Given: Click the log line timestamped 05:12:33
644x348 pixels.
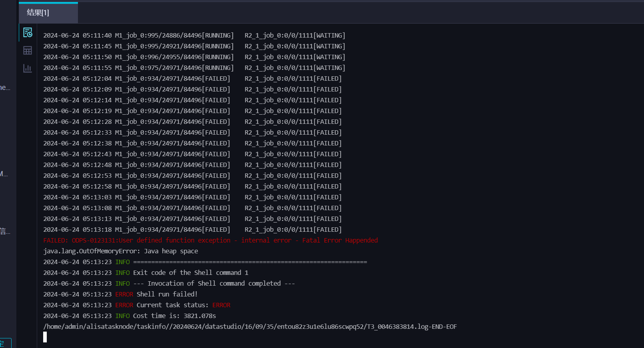Looking at the screenshot, I should (x=192, y=133).
